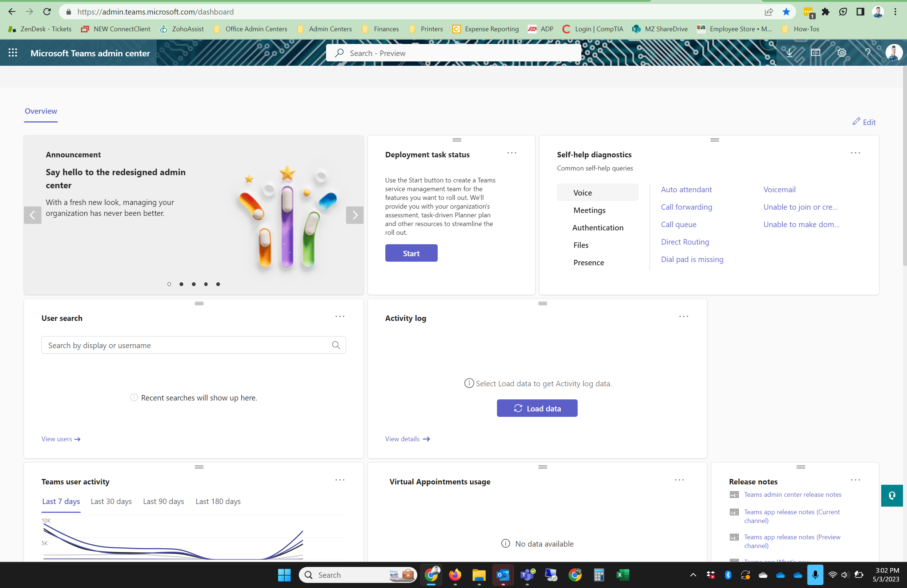
Task: Open Deployment task status more options
Action: coord(511,153)
